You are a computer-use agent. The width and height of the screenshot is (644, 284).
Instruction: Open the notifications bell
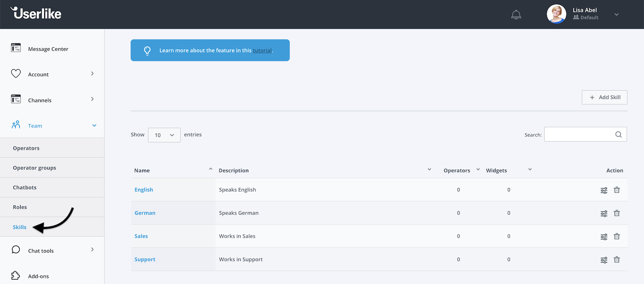(516, 15)
